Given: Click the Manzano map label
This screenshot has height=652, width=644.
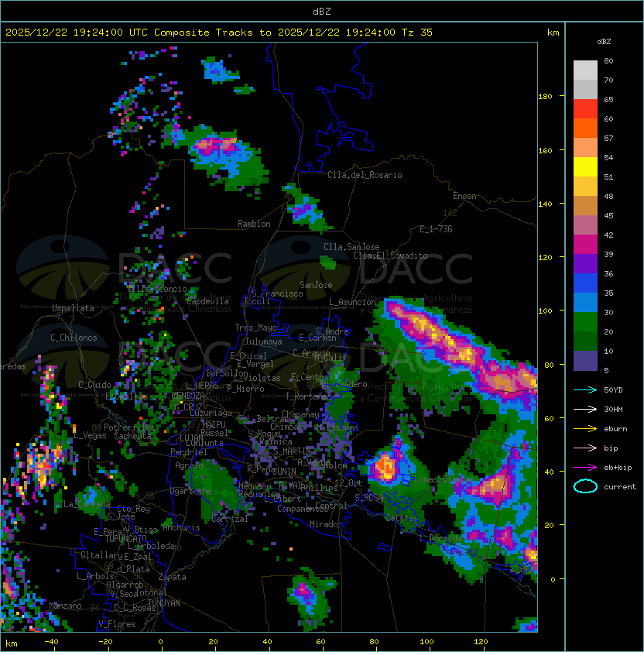Looking at the screenshot, I should coord(65,606).
